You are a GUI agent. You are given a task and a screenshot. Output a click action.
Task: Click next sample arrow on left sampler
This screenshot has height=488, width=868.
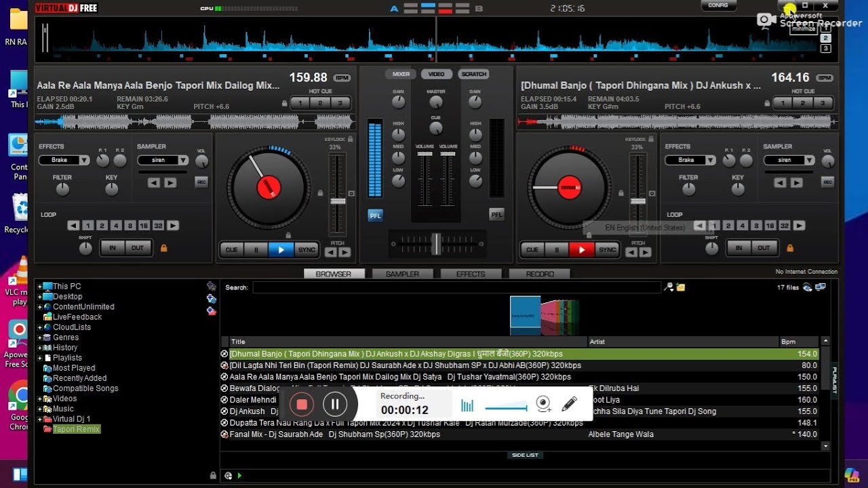point(170,182)
